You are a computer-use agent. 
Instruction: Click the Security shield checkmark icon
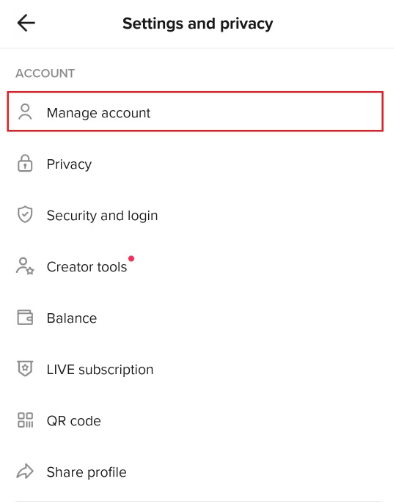click(25, 214)
